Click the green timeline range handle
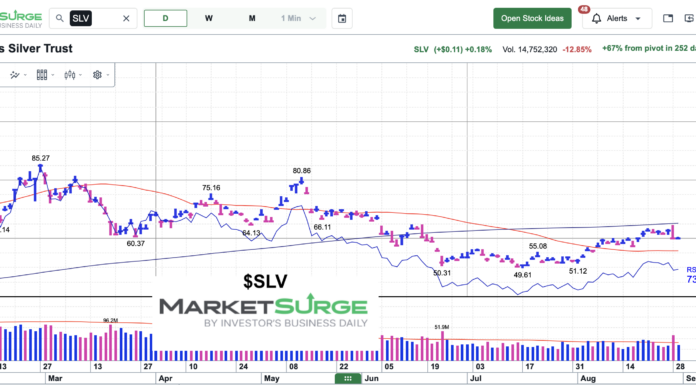696x385 pixels. tap(348, 379)
